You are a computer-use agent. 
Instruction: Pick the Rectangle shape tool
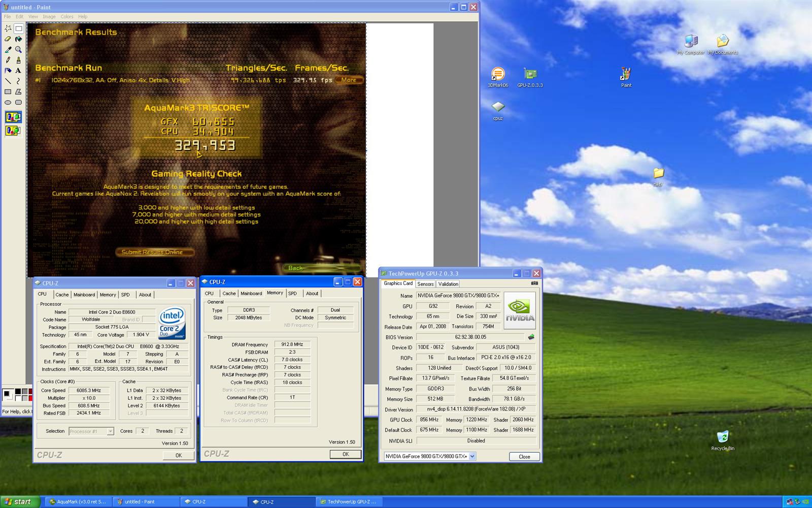pos(8,92)
